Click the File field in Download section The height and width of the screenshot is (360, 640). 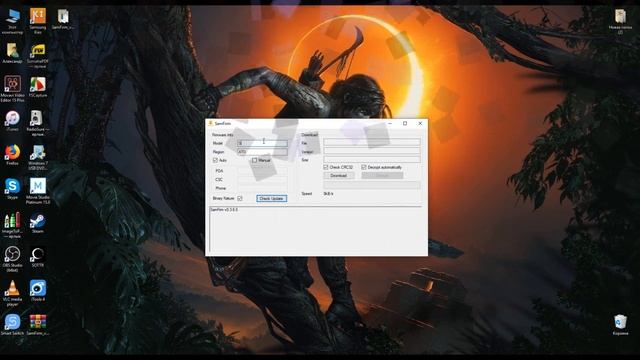(372, 142)
